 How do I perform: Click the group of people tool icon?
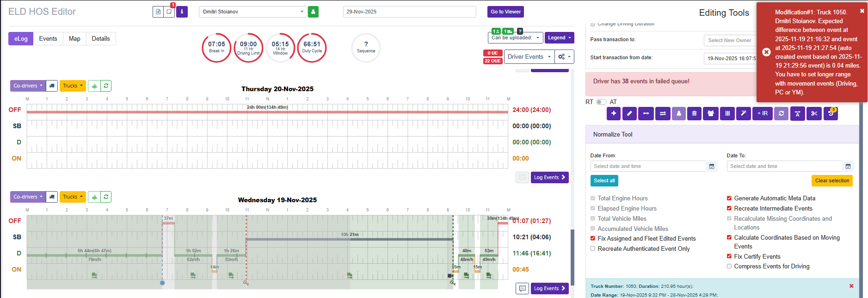[x=711, y=113]
